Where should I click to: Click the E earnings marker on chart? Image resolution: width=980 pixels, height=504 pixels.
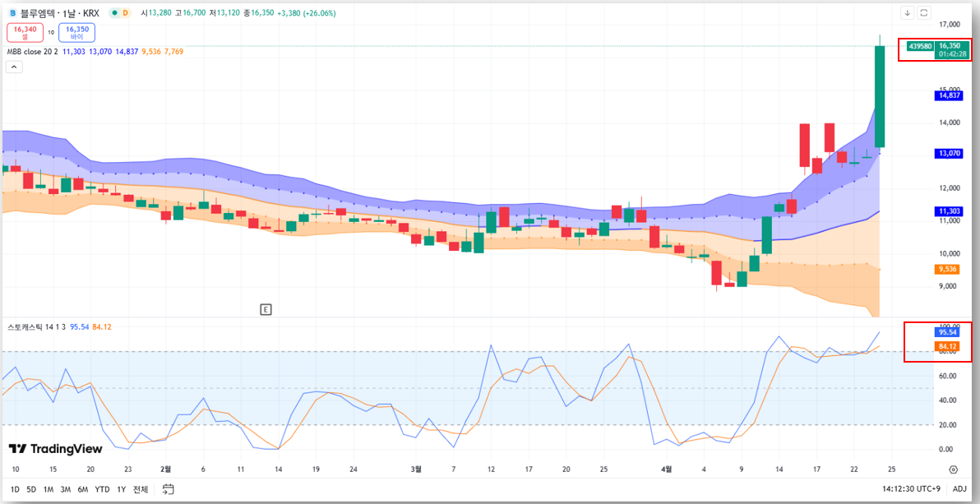pos(266,309)
